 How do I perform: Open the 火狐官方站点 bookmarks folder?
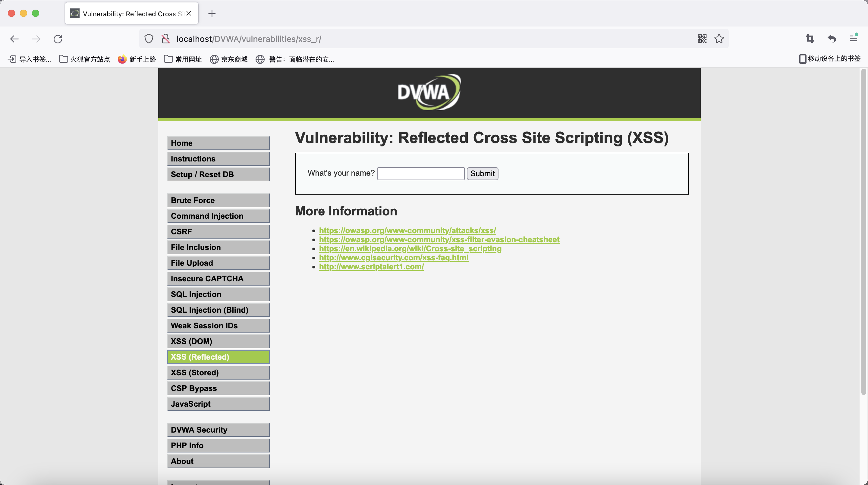pyautogui.click(x=84, y=59)
